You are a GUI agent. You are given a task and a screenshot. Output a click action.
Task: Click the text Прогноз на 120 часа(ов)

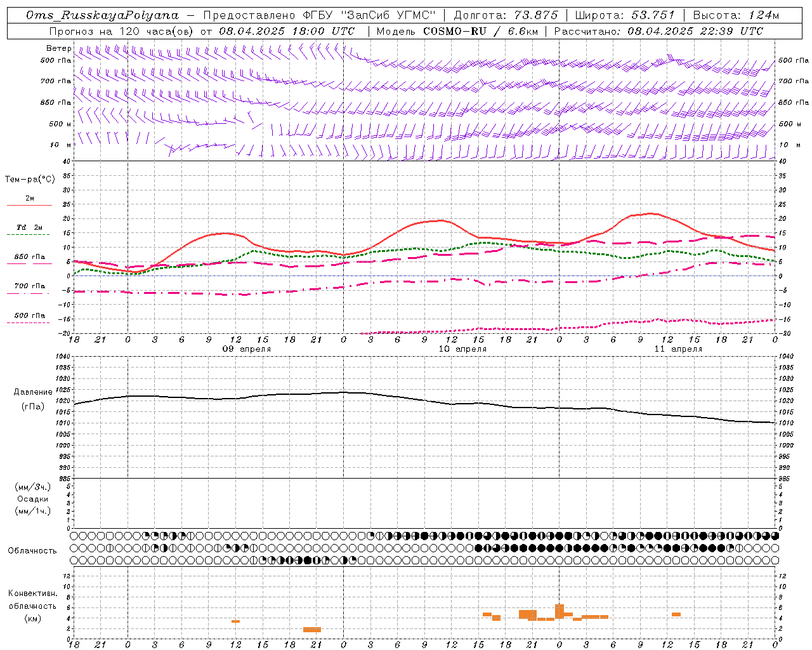tap(121, 31)
